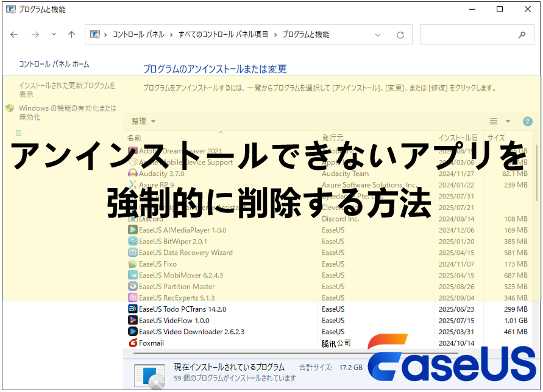Open Windows の機能の有効化または無効化 link
Viewport: 543px width, 392px height.
(68, 113)
